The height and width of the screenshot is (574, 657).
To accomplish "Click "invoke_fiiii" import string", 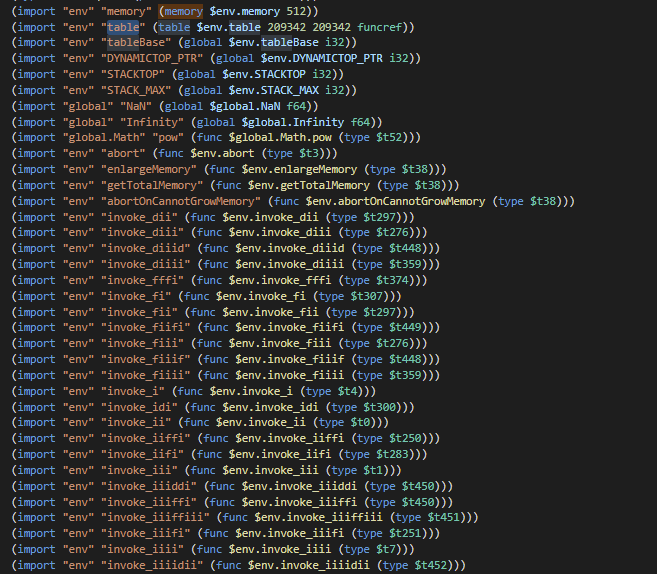I will 146,376.
